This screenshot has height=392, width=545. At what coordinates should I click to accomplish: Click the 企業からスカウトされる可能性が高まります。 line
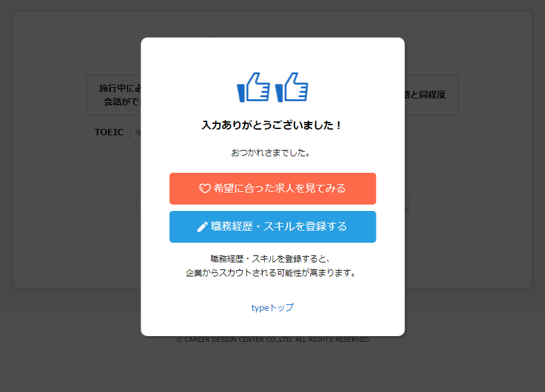pyautogui.click(x=271, y=273)
